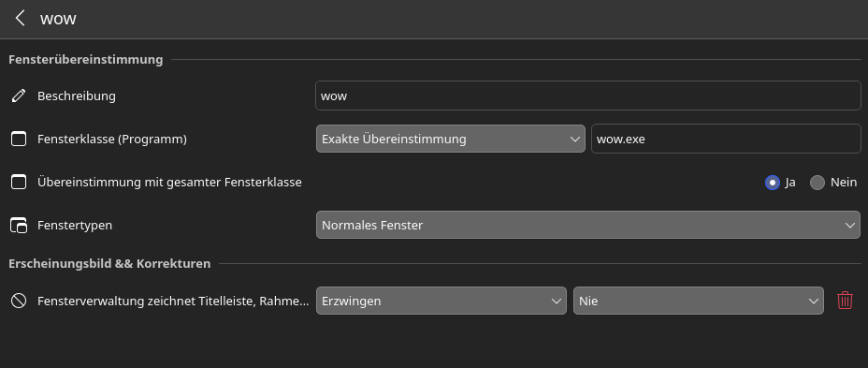Image resolution: width=868 pixels, height=368 pixels.
Task: Focus the Beschreibung text field containing wow
Action: pos(588,96)
